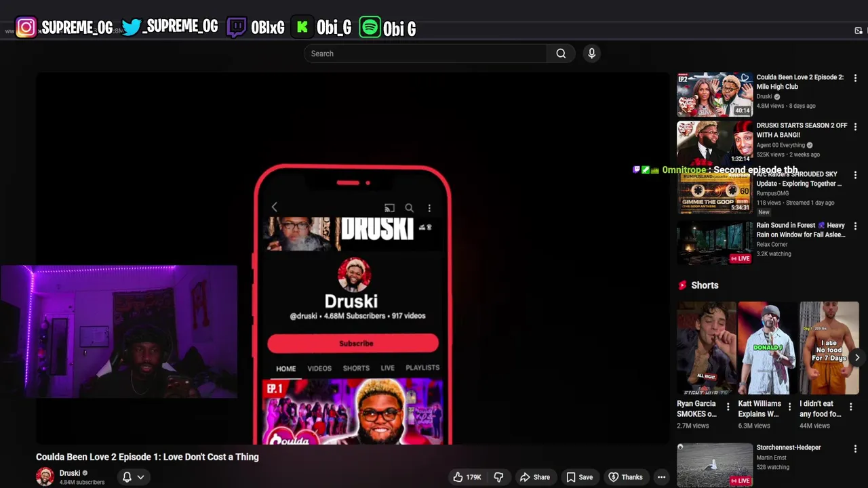
Task: Open the Druski channel name link
Action: pyautogui.click(x=70, y=473)
